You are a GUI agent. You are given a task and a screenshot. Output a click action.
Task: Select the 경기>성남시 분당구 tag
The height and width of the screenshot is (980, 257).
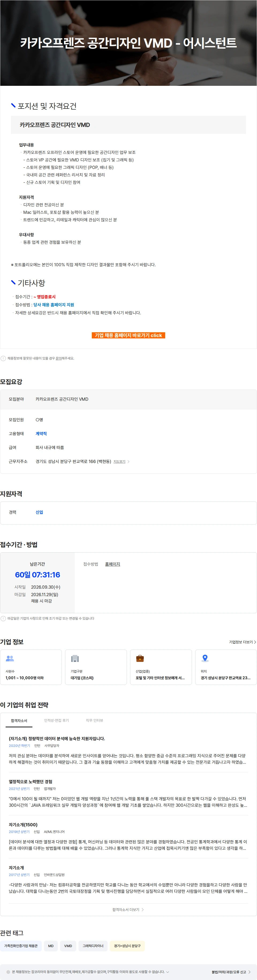[x=127, y=946]
